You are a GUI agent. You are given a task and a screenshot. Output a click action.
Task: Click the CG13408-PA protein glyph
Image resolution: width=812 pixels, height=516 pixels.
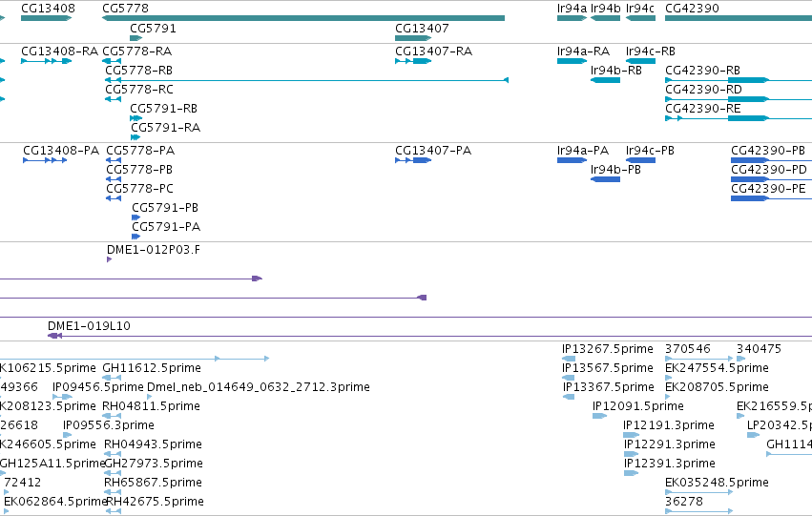coord(45,160)
